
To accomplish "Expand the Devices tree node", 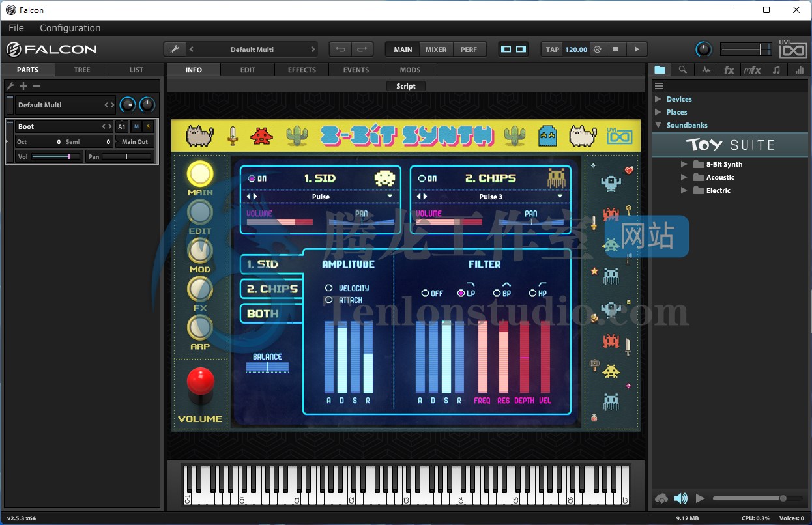I will coord(658,99).
